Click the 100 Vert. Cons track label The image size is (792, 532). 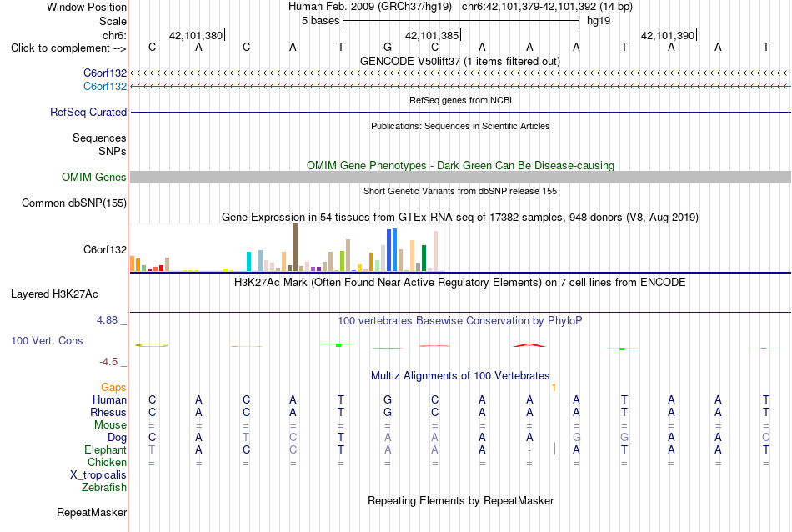click(x=47, y=340)
